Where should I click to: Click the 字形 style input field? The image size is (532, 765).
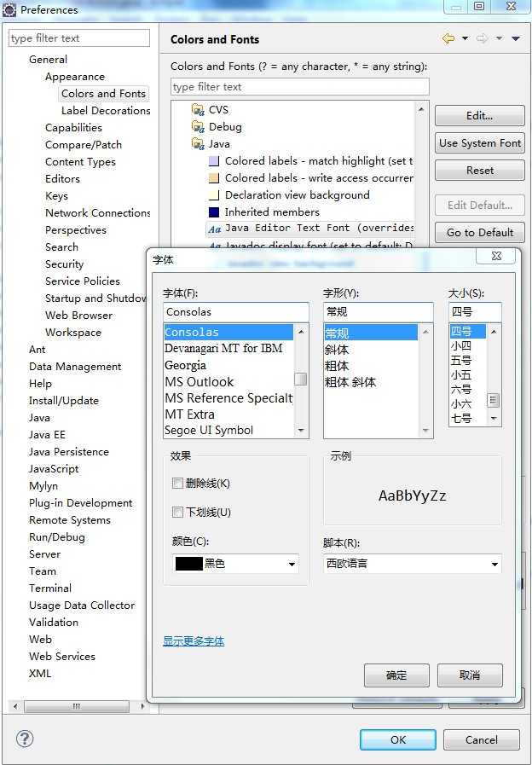(x=378, y=312)
